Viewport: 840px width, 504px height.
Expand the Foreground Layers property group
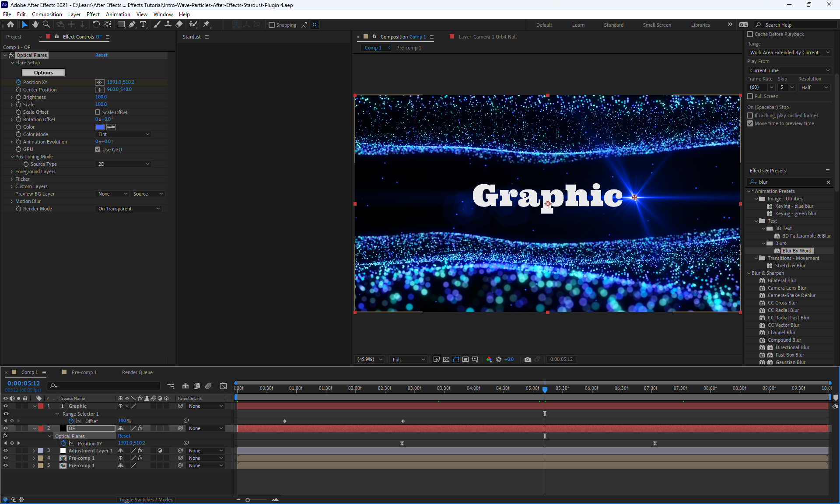click(12, 171)
